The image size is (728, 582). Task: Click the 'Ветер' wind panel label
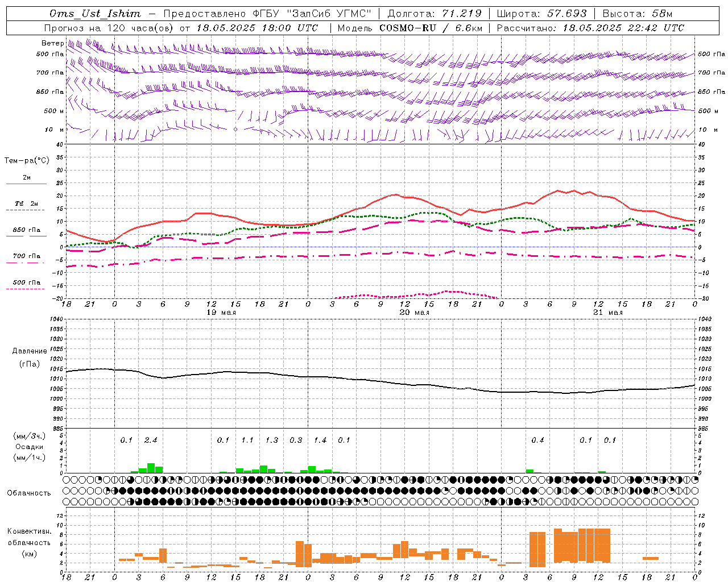click(x=52, y=43)
